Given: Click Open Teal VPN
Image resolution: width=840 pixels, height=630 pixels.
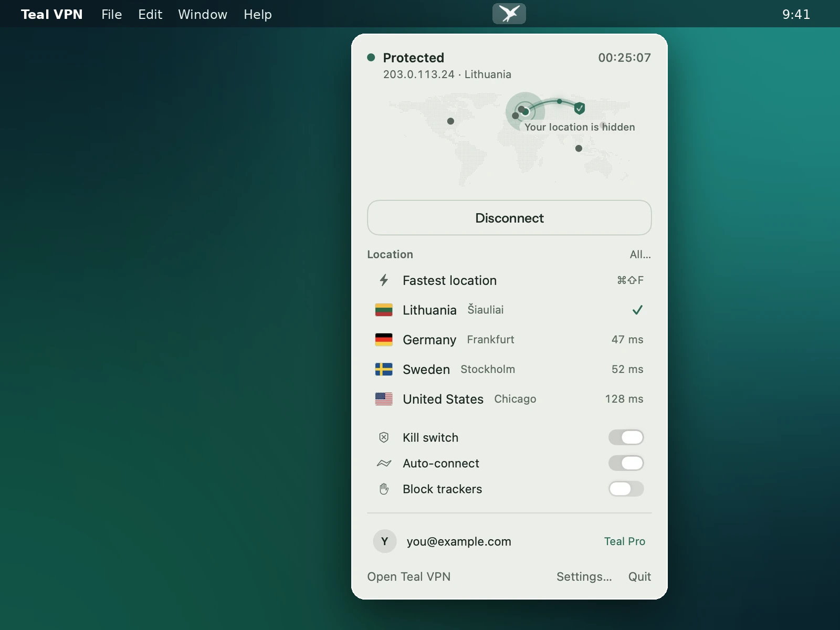Looking at the screenshot, I should tap(408, 576).
